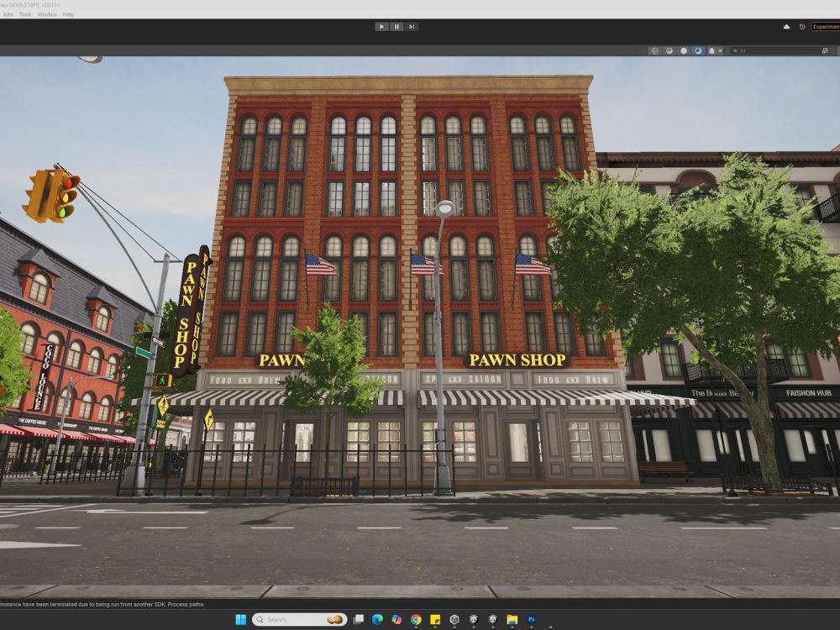840x630 pixels.
Task: Open the Tools menu
Action: click(25, 14)
